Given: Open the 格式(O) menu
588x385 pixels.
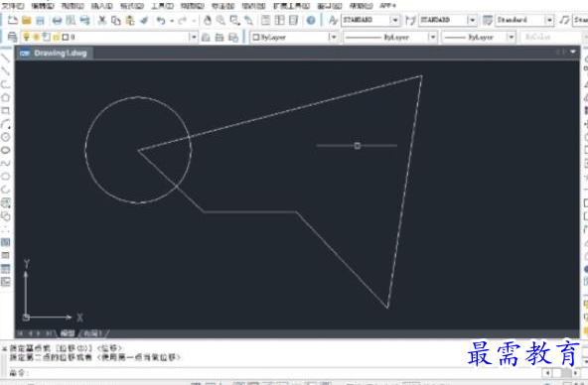Looking at the screenshot, I should coord(132,6).
